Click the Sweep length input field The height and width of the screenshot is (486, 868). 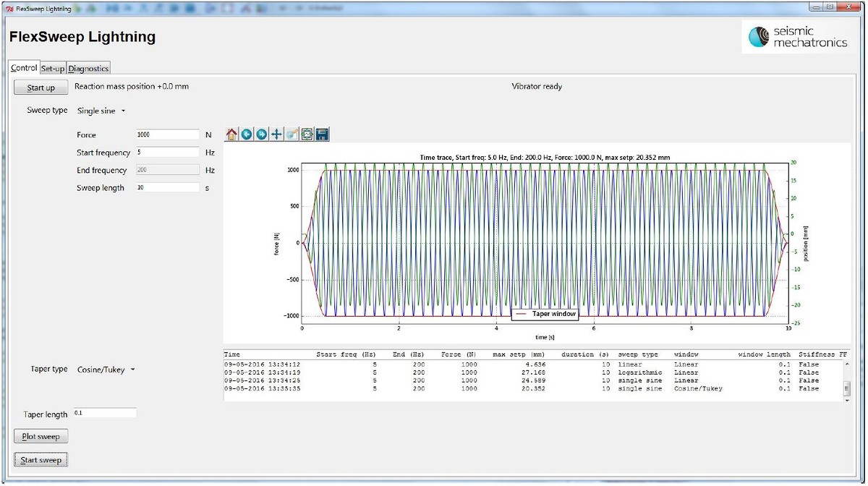click(167, 188)
